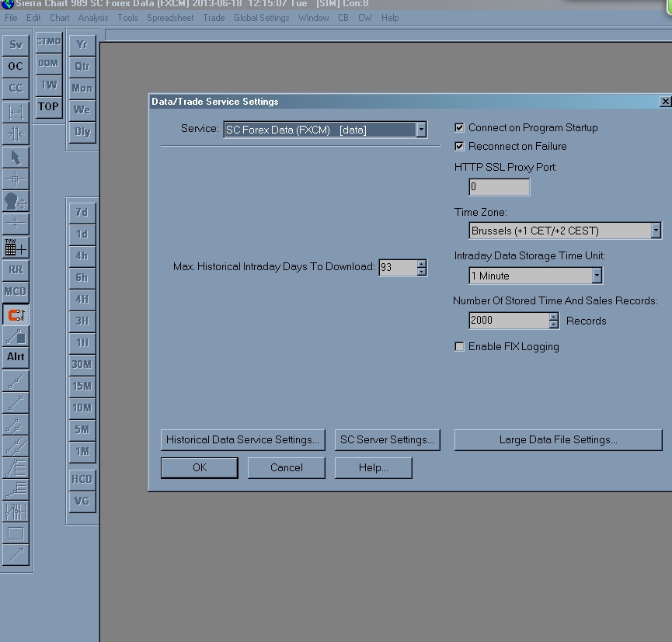Click the RR toolbar button
Screen dimensions: 672x642
[16, 270]
